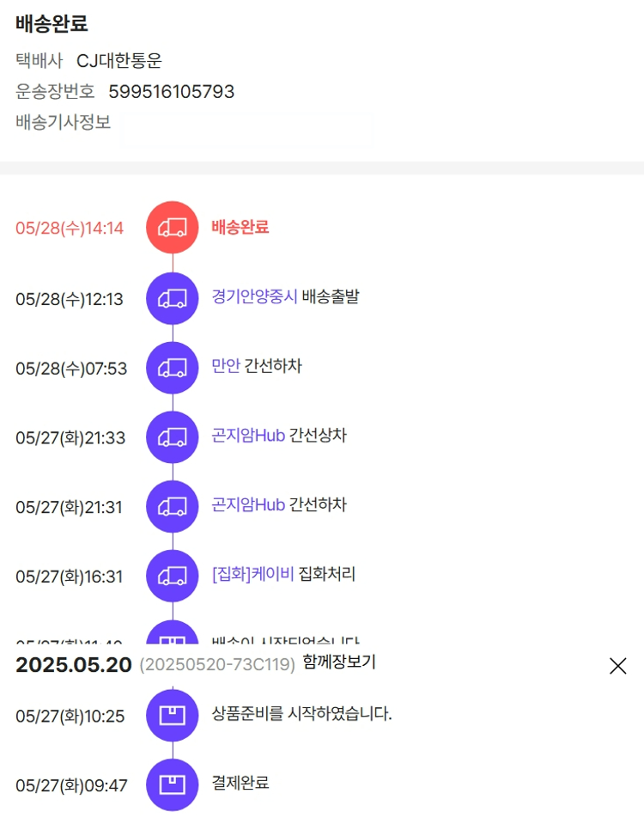Click the 배송완료 status text in red
This screenshot has width=644, height=818.
click(240, 228)
